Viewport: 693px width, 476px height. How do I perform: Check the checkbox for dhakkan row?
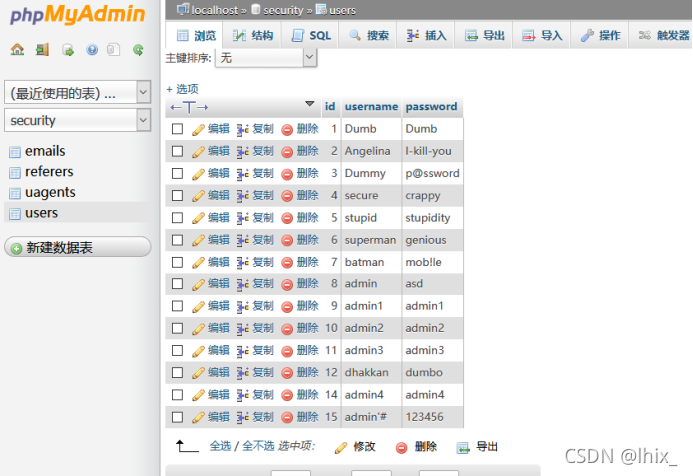177,373
